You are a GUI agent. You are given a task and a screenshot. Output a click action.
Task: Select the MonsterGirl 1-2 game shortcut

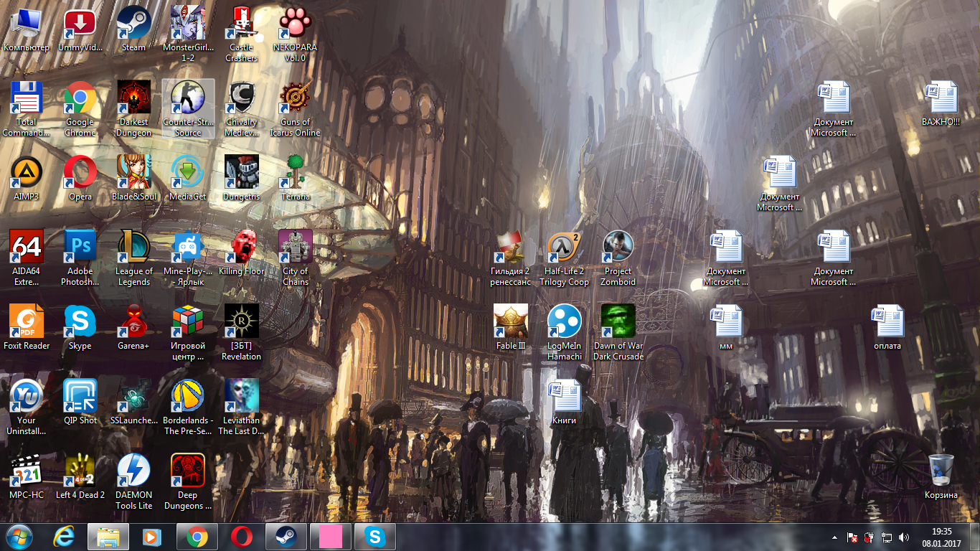(x=188, y=35)
